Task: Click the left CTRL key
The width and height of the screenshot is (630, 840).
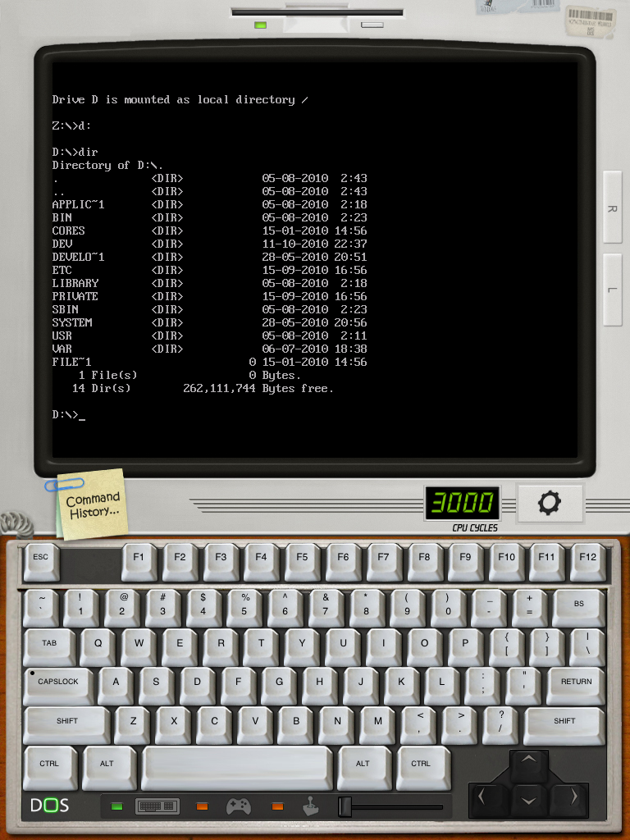Action: (x=50, y=767)
